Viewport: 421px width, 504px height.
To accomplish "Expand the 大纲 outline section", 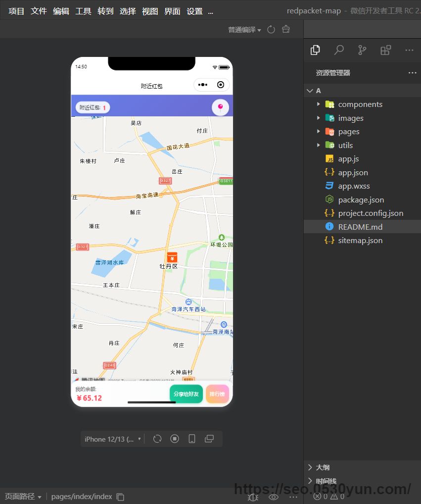I will (x=323, y=467).
